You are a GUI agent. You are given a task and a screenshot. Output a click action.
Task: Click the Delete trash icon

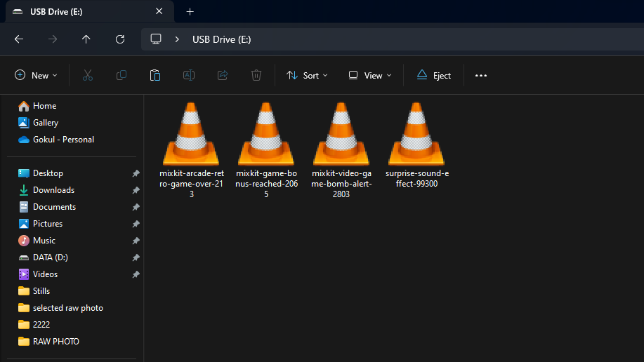pos(256,76)
